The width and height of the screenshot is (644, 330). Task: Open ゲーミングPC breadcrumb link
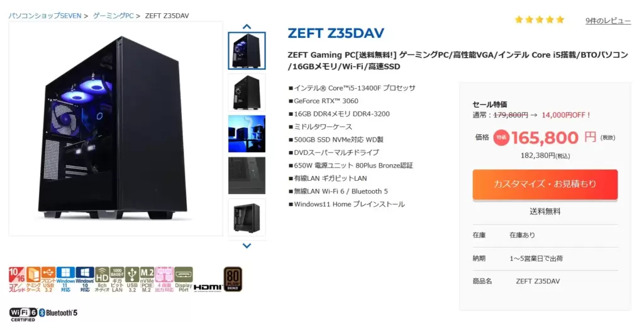pos(113,16)
